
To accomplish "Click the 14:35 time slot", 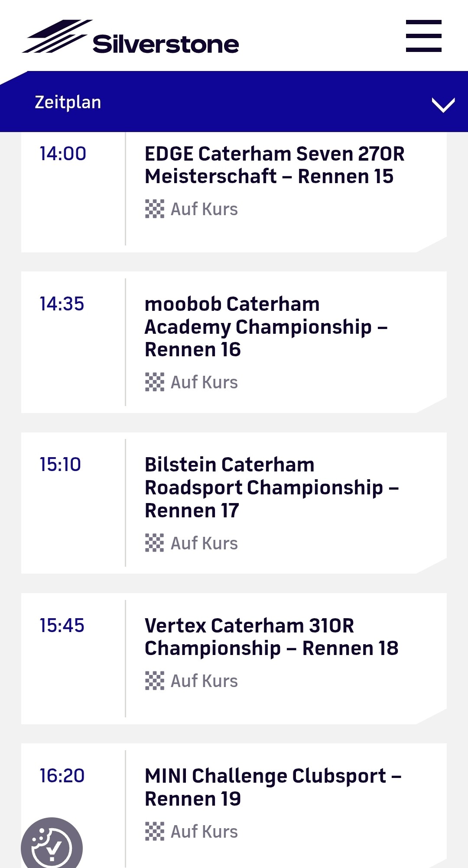I will click(62, 304).
